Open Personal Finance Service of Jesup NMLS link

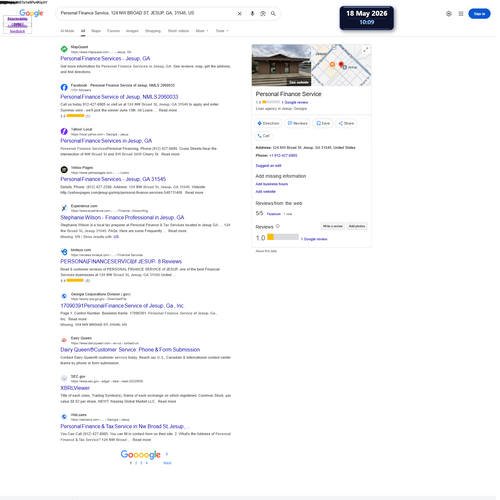pos(119,97)
